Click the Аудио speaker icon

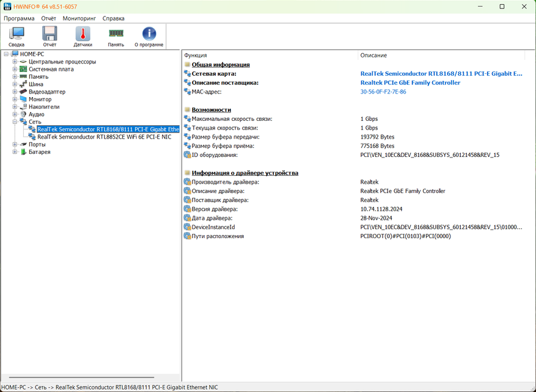23,114
